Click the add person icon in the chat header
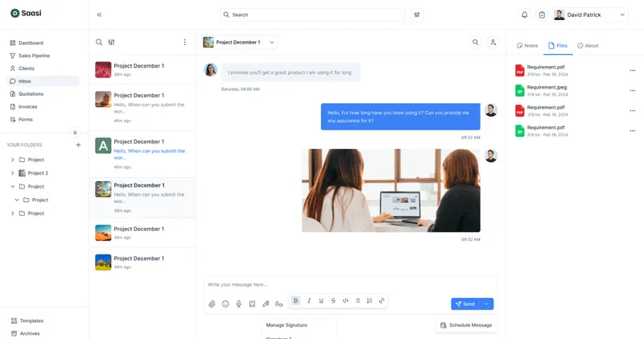The image size is (644, 339). pos(493,42)
